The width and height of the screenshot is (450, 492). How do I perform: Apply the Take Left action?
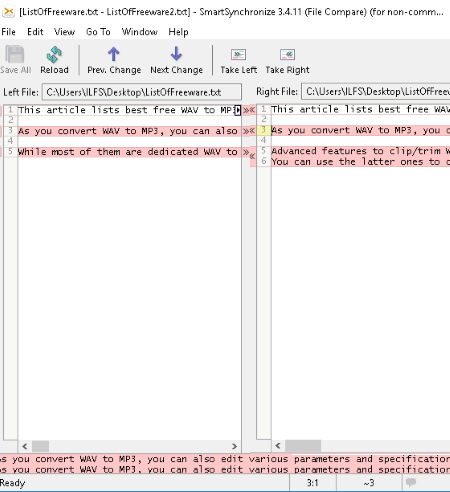pos(238,54)
